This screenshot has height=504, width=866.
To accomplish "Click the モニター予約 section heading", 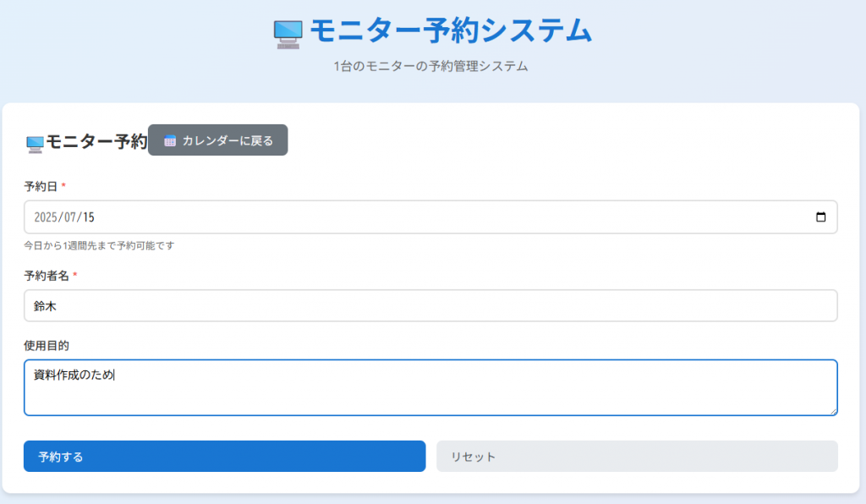I will [96, 141].
